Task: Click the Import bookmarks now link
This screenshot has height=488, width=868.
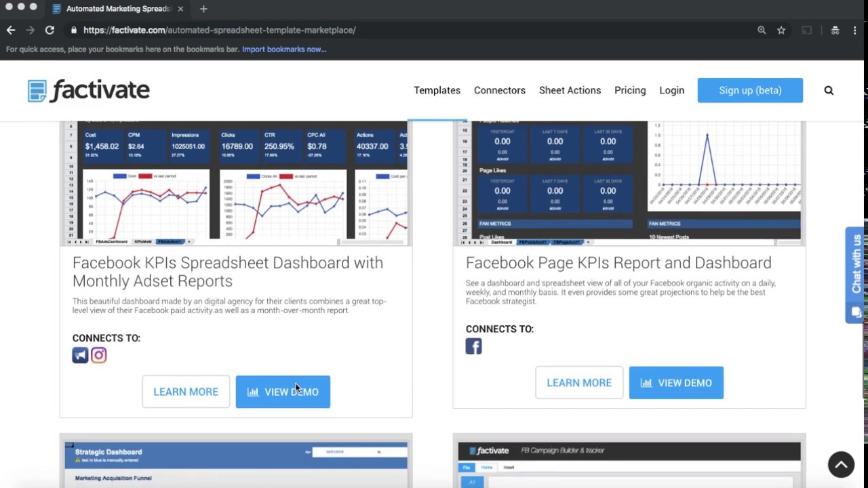Action: (x=284, y=49)
